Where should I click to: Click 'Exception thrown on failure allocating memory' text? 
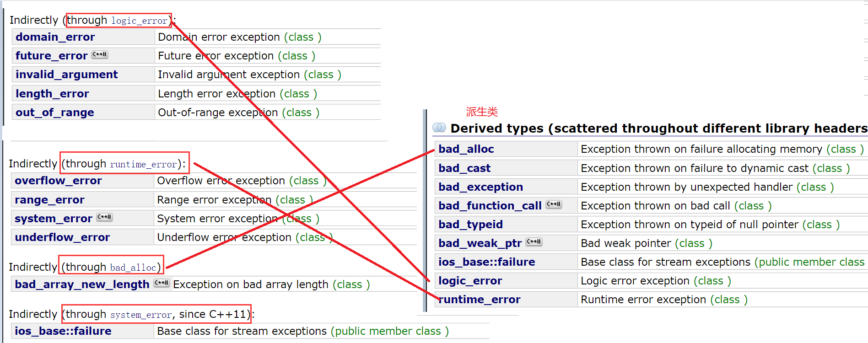[701, 149]
